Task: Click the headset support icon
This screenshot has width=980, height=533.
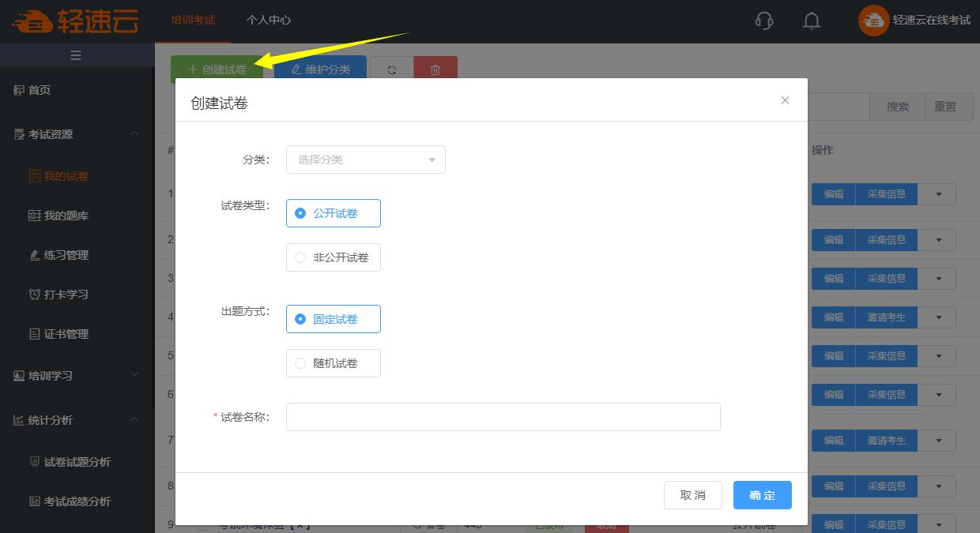Action: pyautogui.click(x=763, y=21)
